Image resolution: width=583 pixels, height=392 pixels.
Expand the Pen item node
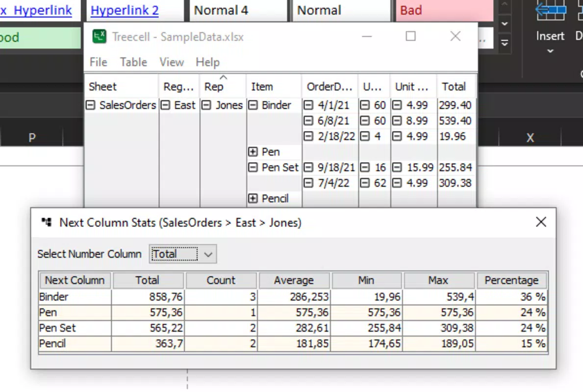point(253,151)
